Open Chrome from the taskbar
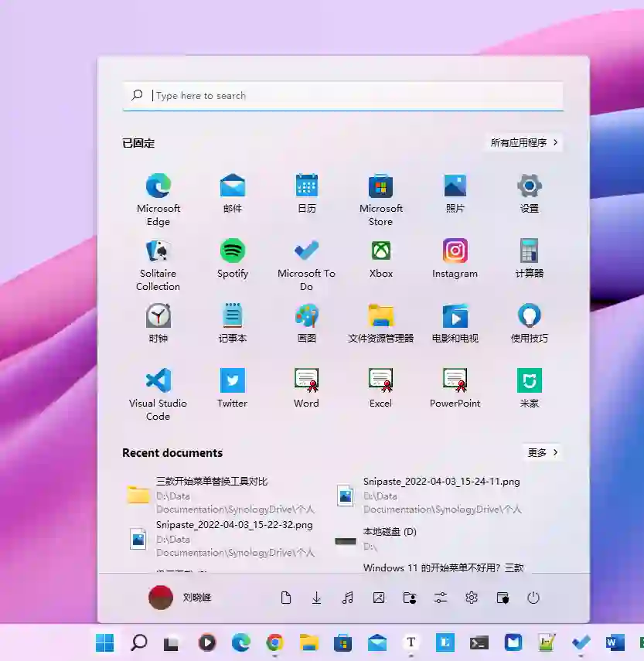 tap(274, 642)
